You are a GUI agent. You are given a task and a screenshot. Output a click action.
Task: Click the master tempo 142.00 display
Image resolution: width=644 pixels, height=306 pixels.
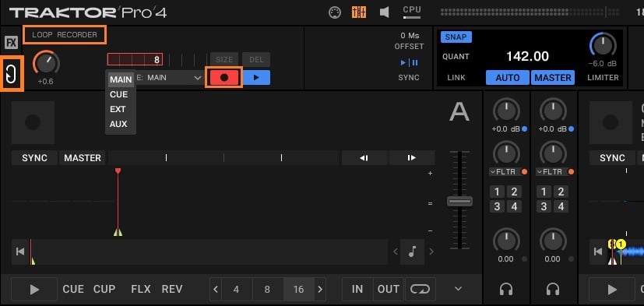pyautogui.click(x=527, y=56)
